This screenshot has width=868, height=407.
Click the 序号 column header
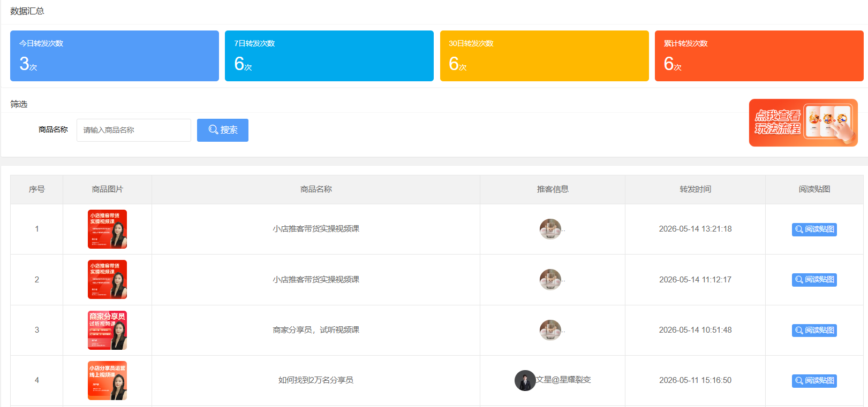tap(36, 189)
